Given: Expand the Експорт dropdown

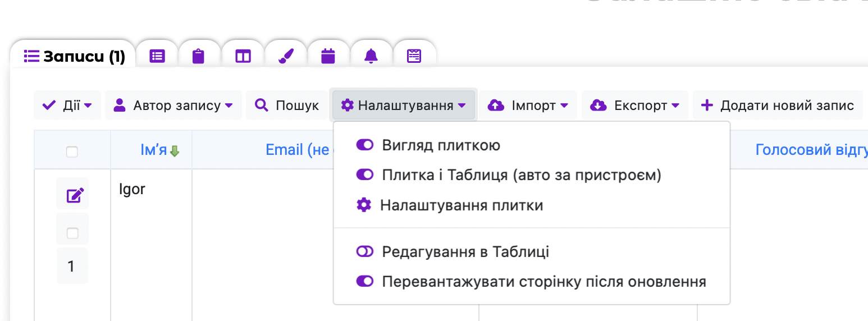Looking at the screenshot, I should [634, 105].
